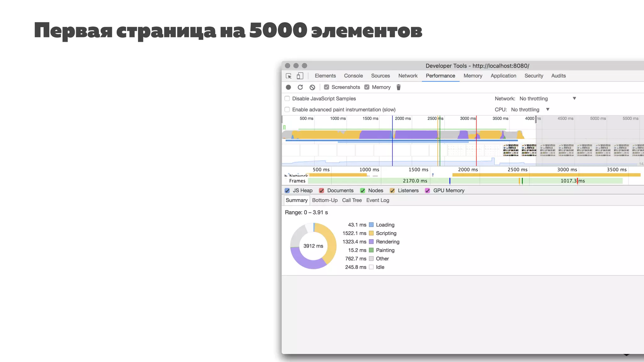Toggle the device toolbar icon
This screenshot has height=362, width=644.
point(300,76)
